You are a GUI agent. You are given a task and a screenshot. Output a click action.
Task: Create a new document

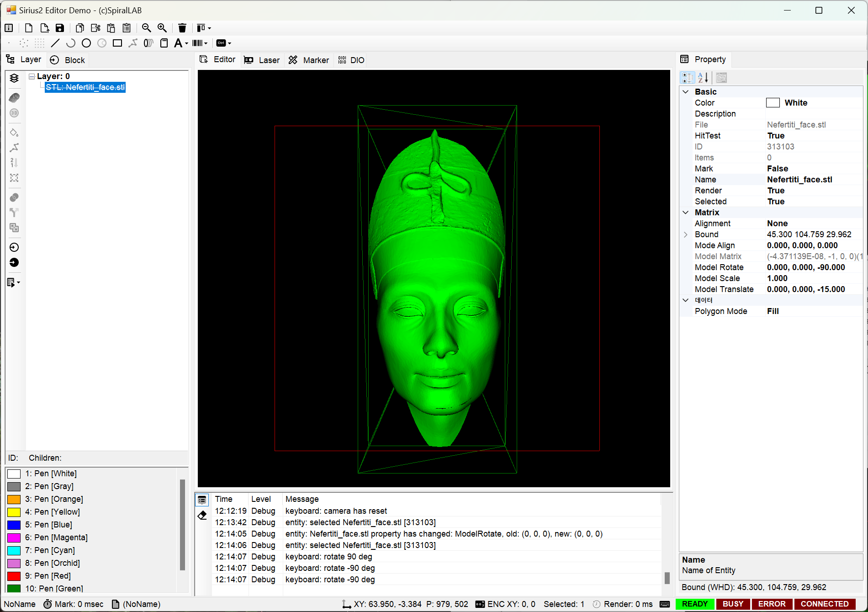[x=28, y=28]
